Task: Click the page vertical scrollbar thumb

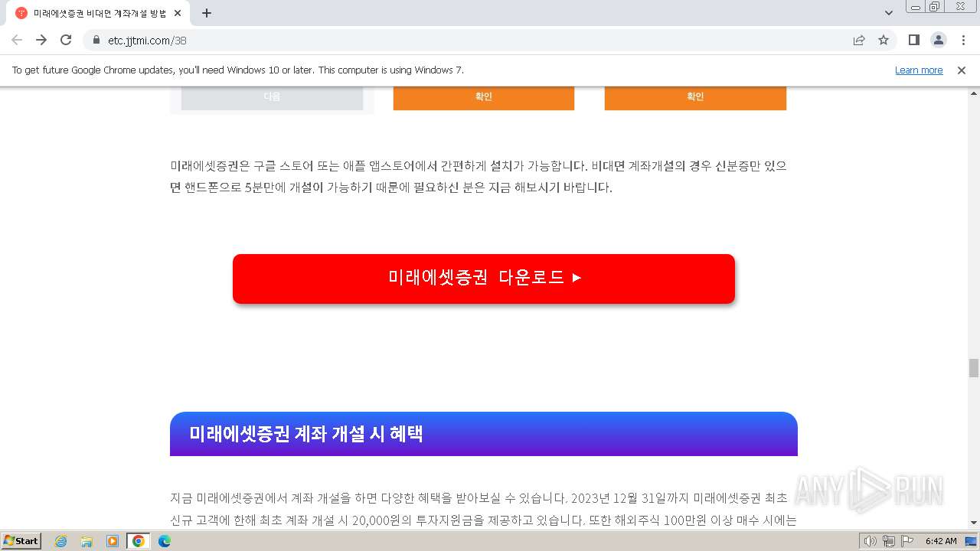Action: click(x=974, y=368)
